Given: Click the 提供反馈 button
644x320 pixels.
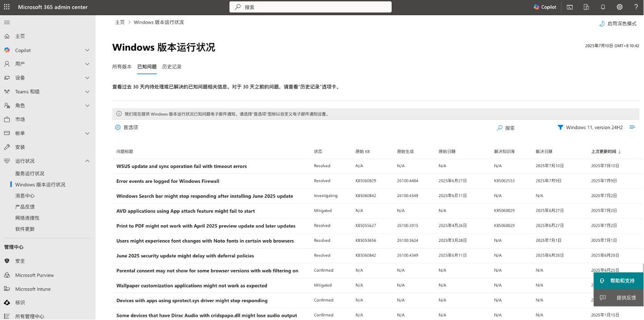Looking at the screenshot, I should tap(619, 298).
